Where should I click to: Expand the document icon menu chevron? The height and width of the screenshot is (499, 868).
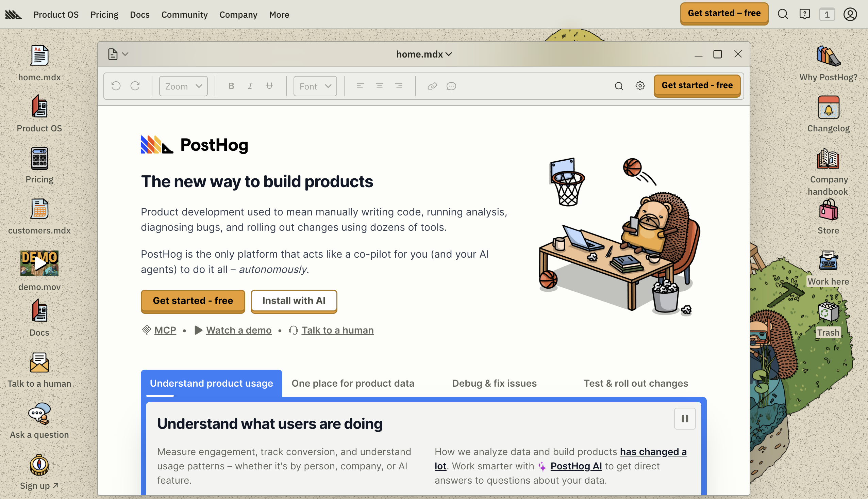[125, 54]
